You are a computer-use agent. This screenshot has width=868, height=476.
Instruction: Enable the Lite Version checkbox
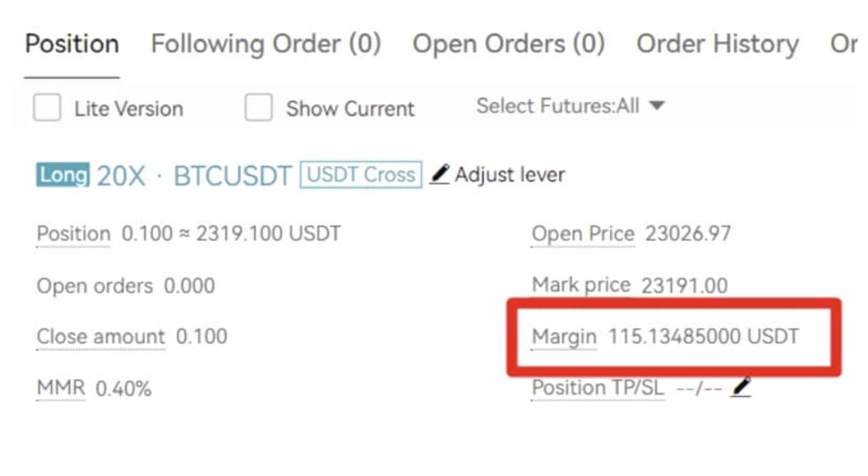[47, 108]
